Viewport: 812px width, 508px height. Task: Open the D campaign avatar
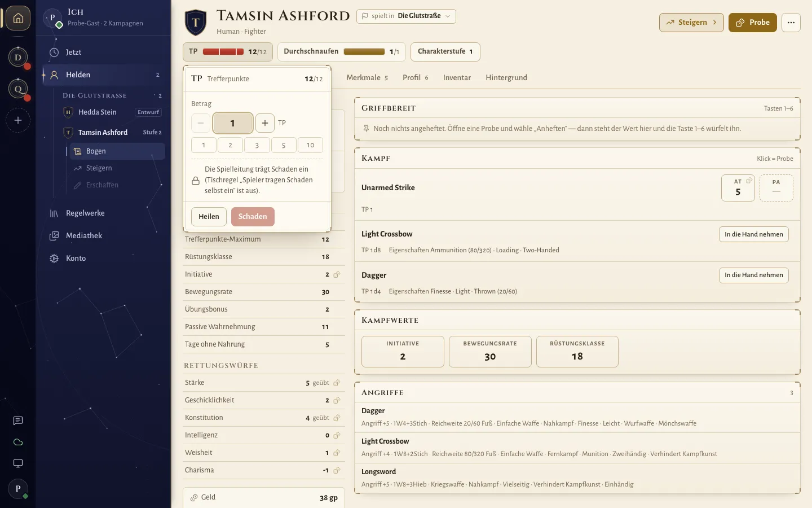[18, 57]
